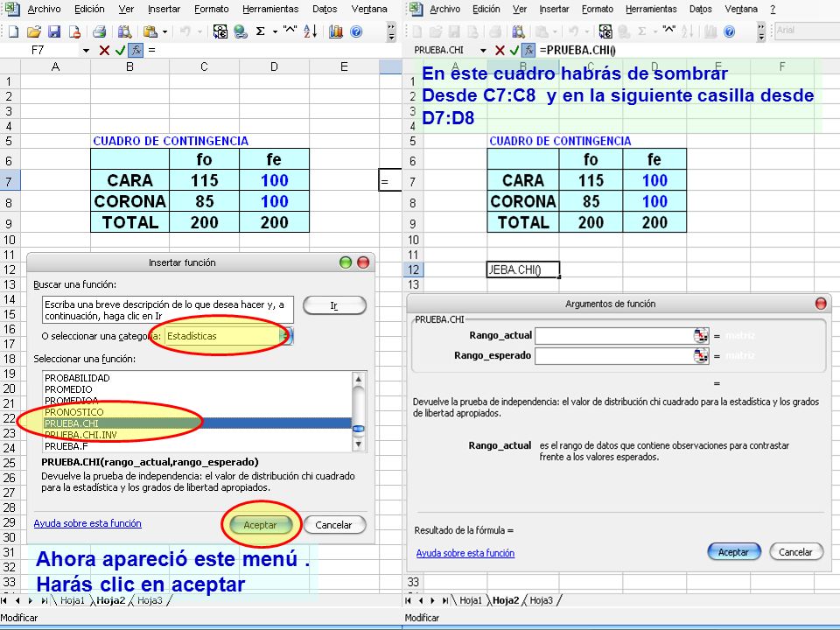Switch to Hoja1 tab in left window
Viewport: 840px width, 630px height.
[73, 600]
